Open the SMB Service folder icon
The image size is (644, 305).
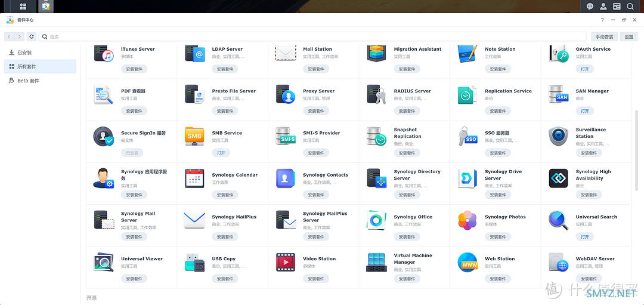(x=194, y=137)
